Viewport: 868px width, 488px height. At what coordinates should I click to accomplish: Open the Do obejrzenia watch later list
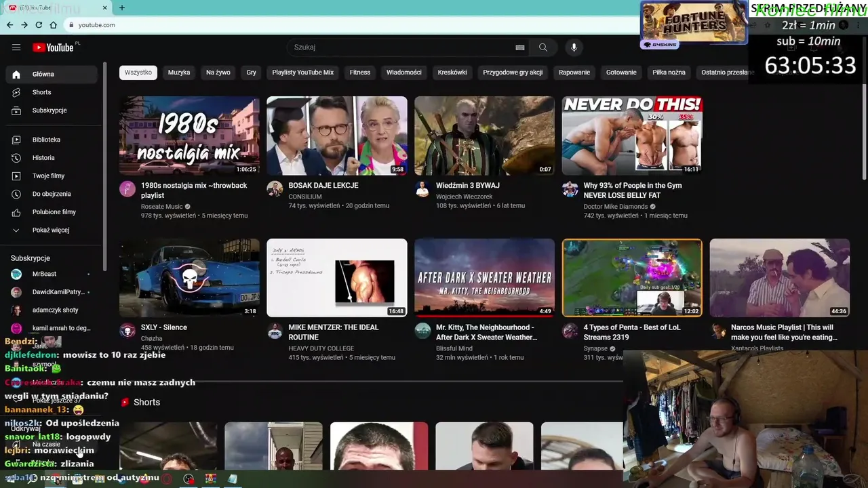(52, 194)
